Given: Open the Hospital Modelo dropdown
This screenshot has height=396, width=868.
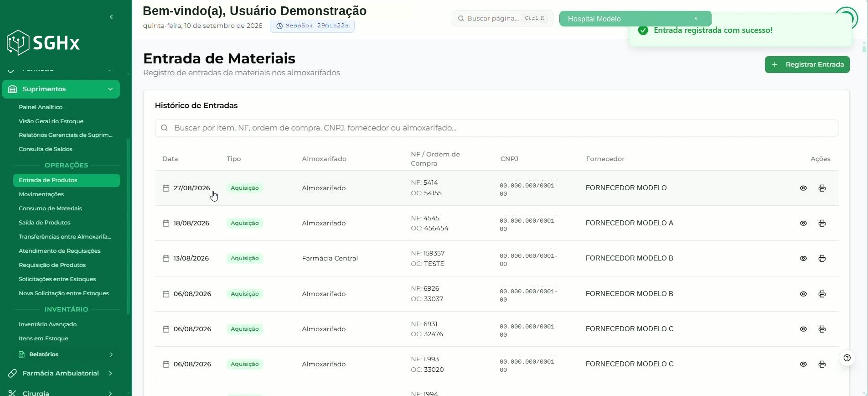Looking at the screenshot, I should (x=635, y=19).
